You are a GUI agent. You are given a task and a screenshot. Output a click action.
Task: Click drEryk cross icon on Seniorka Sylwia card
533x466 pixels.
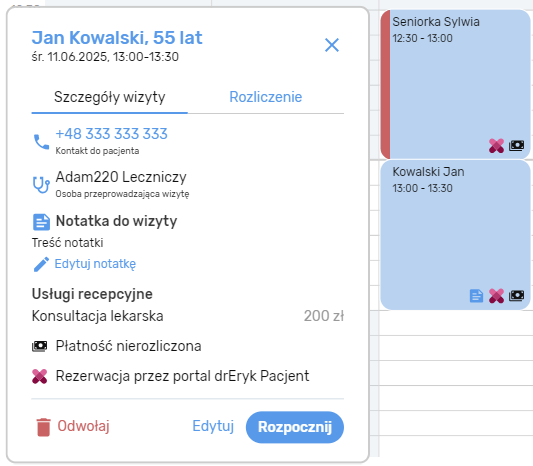tap(496, 146)
